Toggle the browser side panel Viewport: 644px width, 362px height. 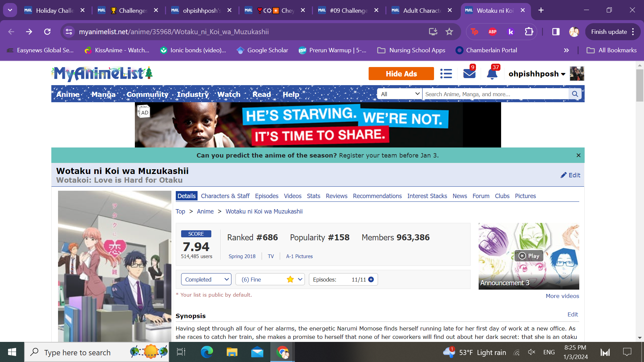coord(556,32)
